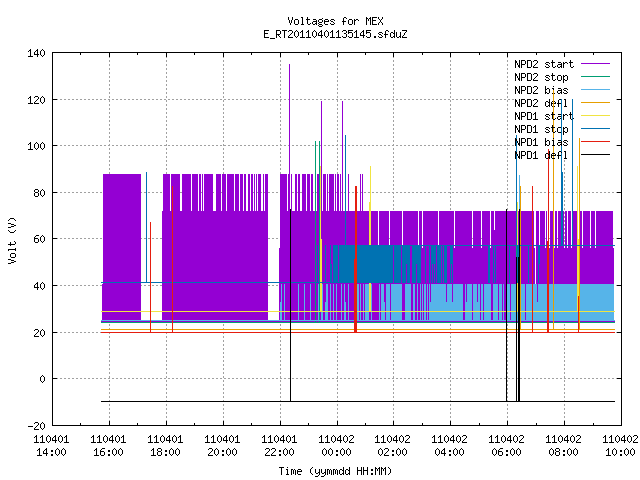Click the 'Time (yymmdd HH:MM)' x-axis label
The width and height of the screenshot is (640, 480).
tap(335, 471)
